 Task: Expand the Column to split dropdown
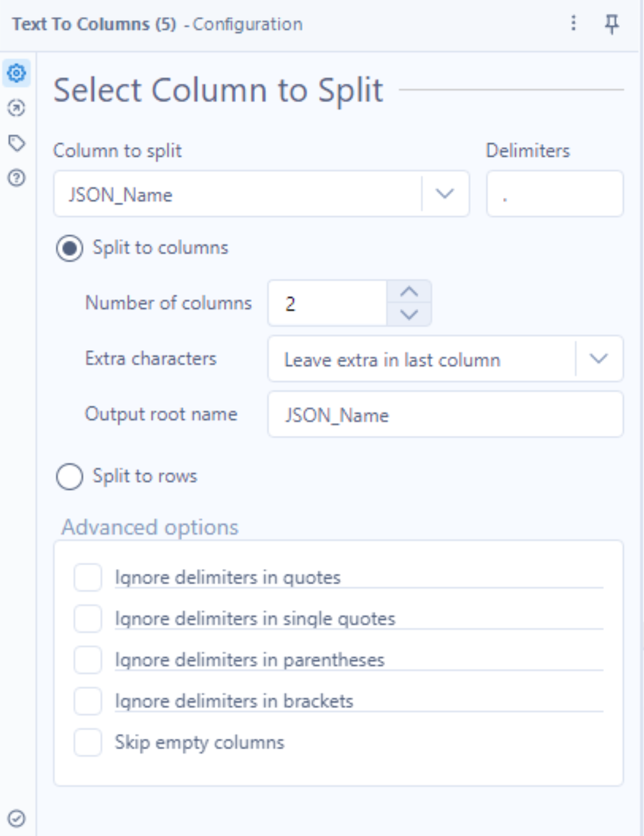261,193
